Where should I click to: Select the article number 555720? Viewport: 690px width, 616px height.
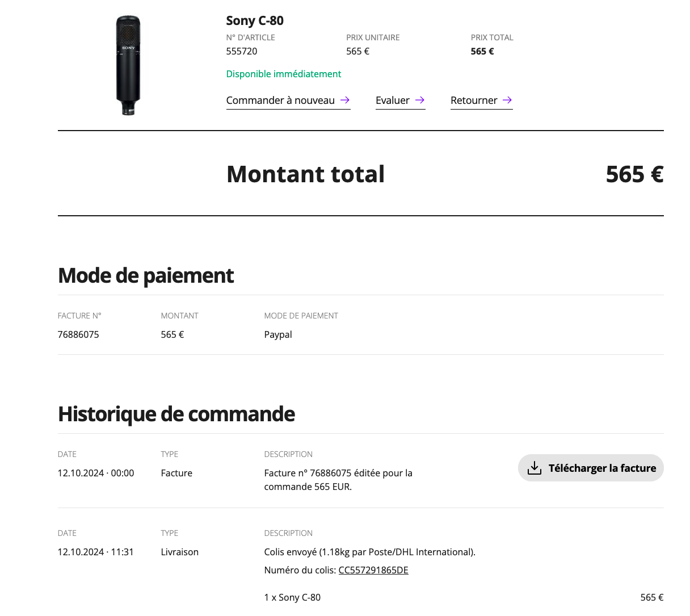click(x=242, y=51)
